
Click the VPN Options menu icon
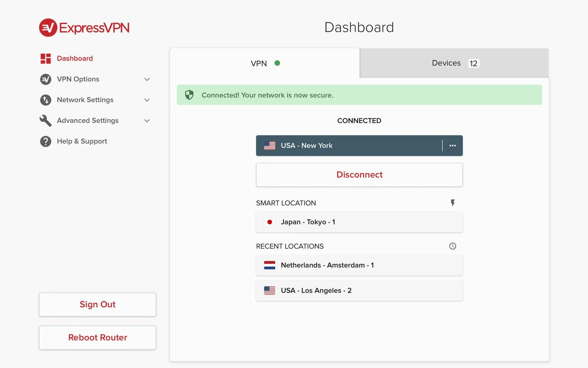coord(45,79)
